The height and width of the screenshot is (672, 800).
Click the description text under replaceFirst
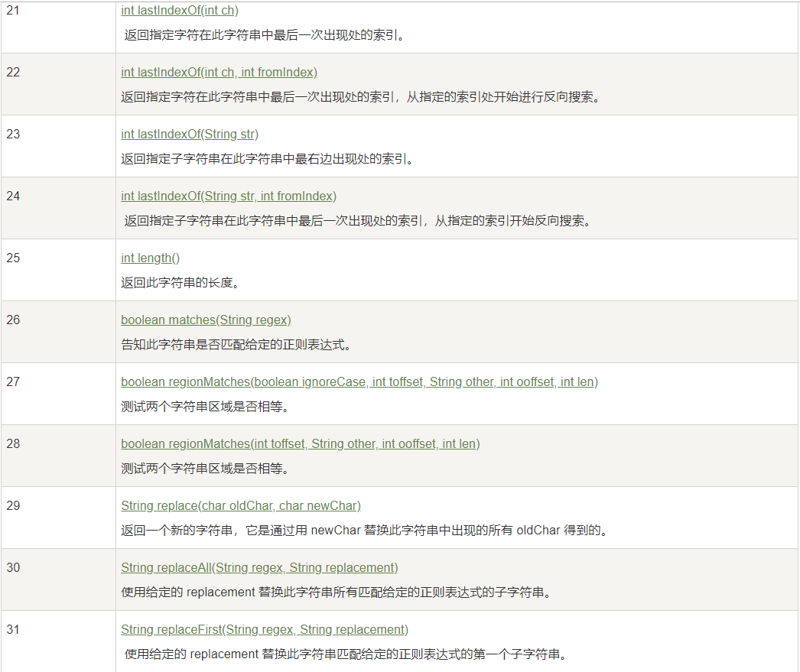click(346, 654)
